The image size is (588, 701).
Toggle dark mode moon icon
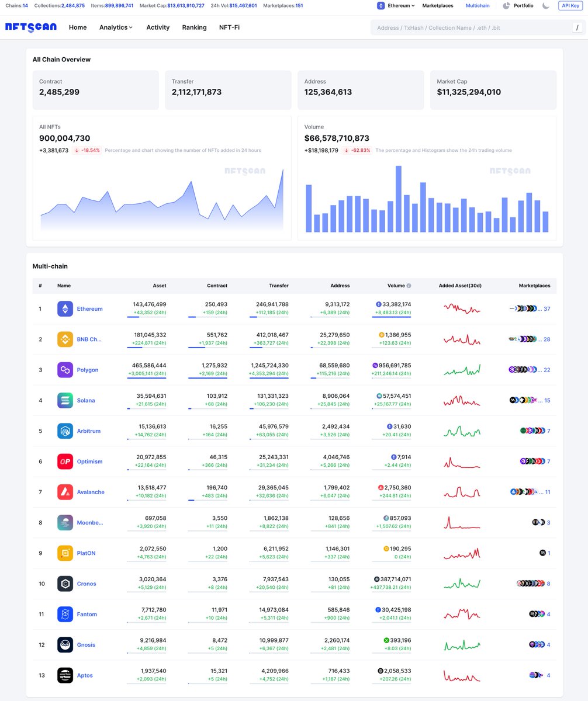[546, 6]
